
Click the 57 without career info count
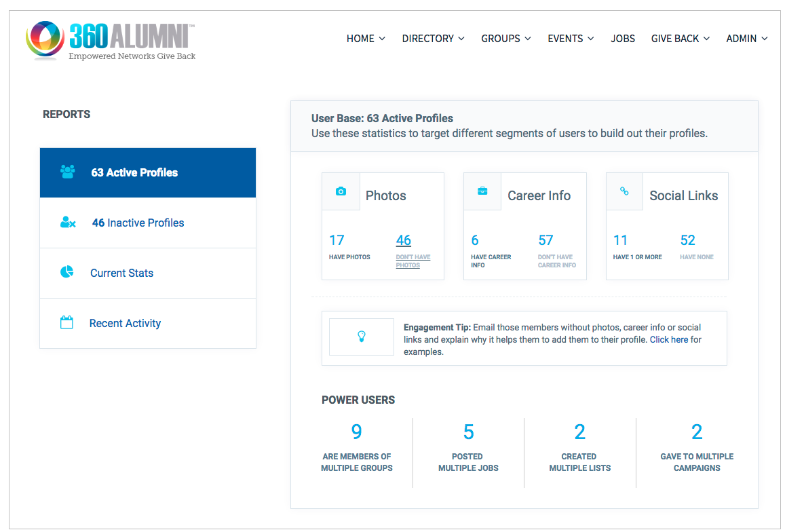(x=545, y=240)
